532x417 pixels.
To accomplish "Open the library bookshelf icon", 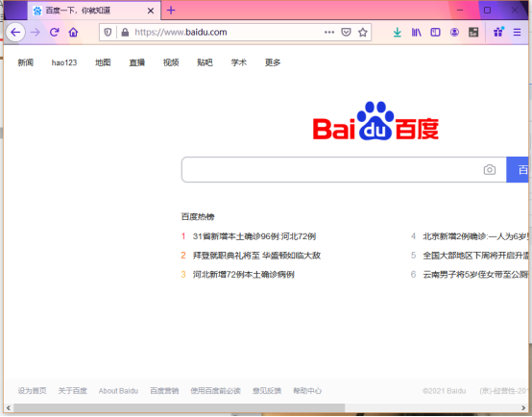I will [417, 33].
